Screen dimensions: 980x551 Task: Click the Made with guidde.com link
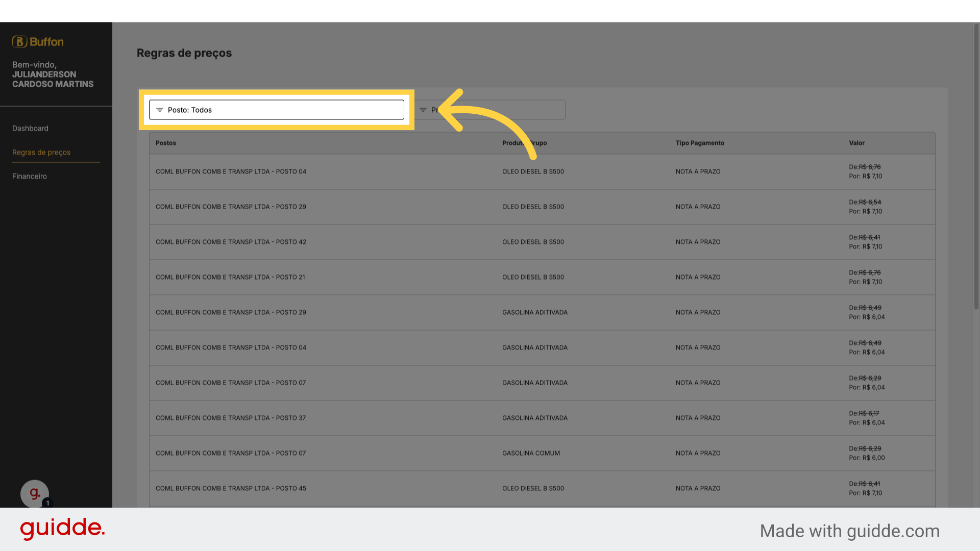849,531
